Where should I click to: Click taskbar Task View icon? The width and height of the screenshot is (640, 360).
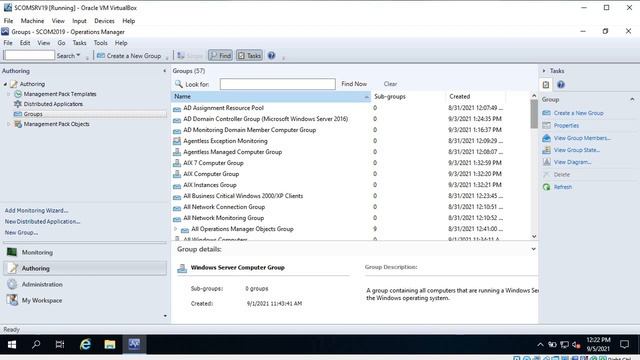(x=60, y=344)
